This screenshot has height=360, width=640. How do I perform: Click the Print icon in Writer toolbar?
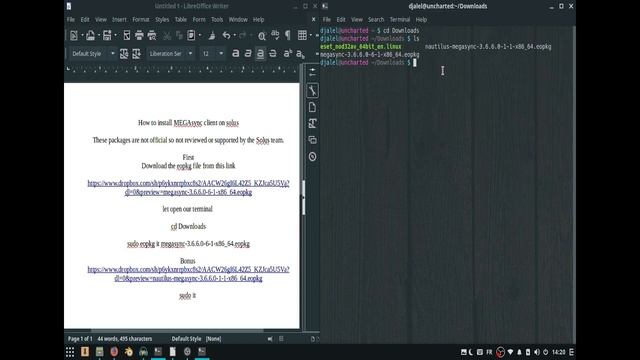(139, 36)
